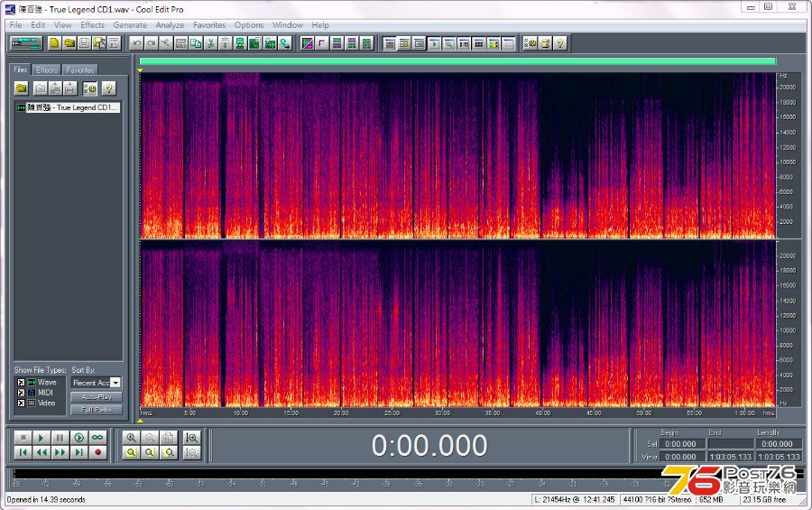Viewport: 812px width, 510px height.
Task: Click the 44100 16-bit Stereo status bar entry
Action: (x=657, y=500)
